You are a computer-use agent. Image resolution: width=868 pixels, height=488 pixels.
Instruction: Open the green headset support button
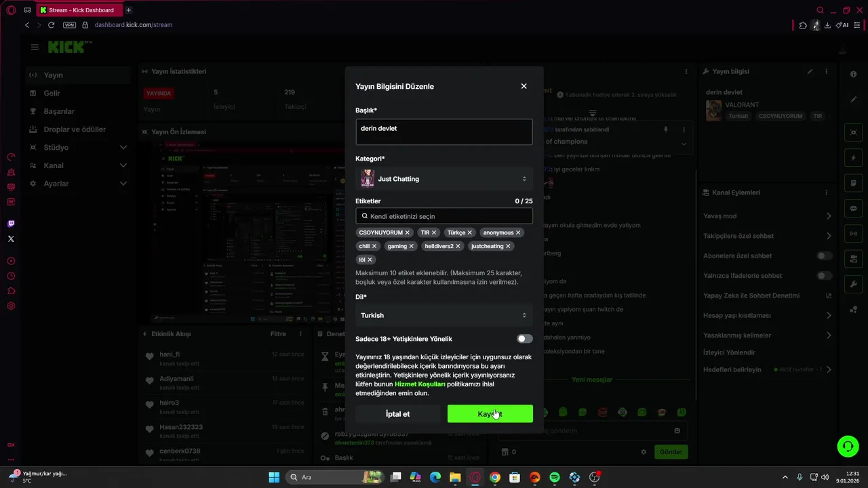[x=848, y=446]
